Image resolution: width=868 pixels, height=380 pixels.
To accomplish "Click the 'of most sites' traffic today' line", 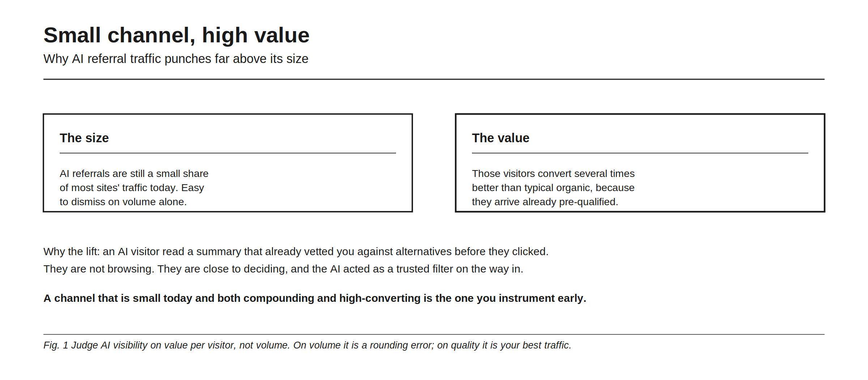I will pyautogui.click(x=132, y=188).
